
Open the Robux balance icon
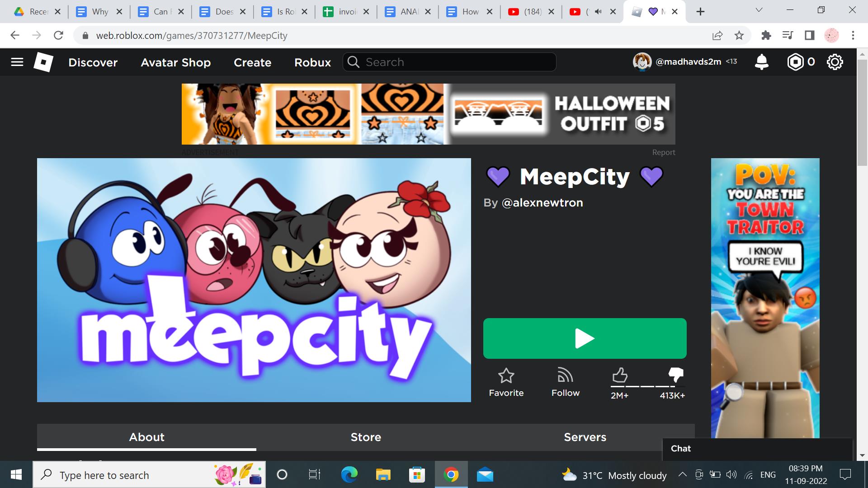point(795,62)
